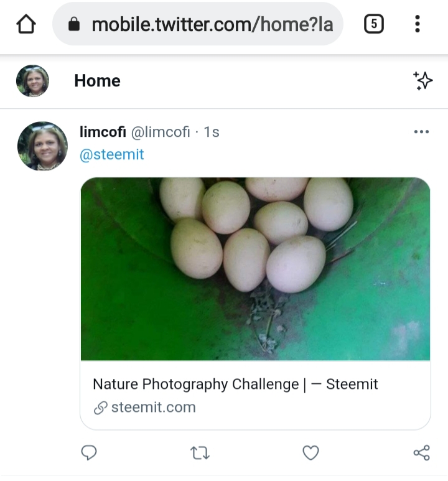Open the eggs photo card preview
The height and width of the screenshot is (481, 448).
[x=255, y=269]
